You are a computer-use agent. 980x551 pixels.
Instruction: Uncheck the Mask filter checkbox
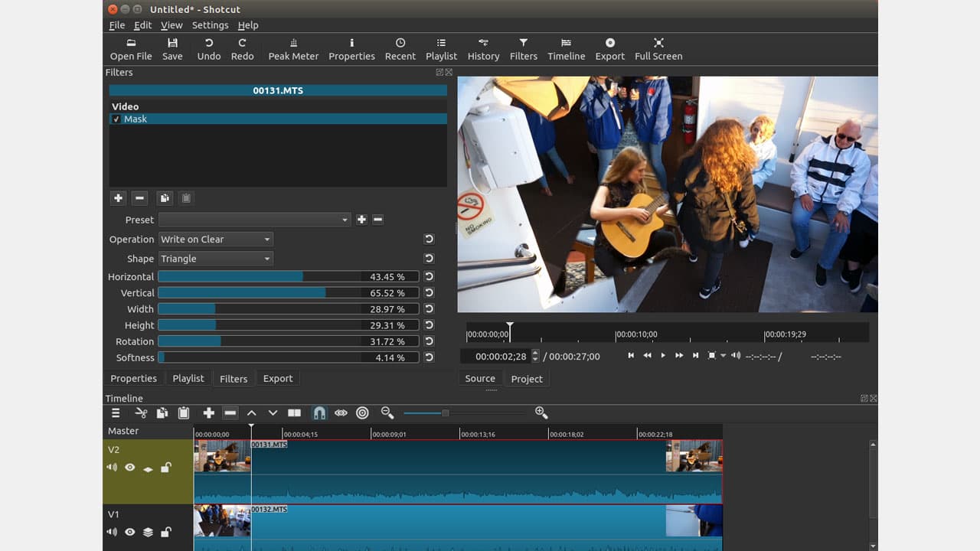tap(116, 119)
